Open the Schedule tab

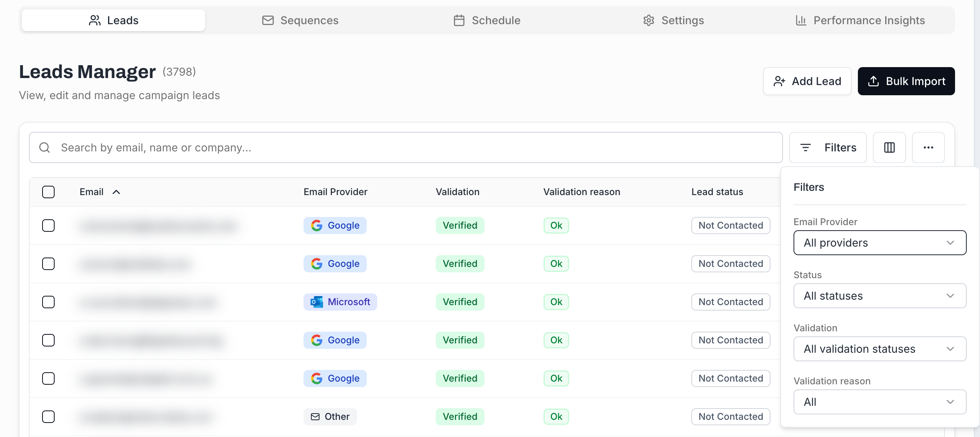(487, 20)
